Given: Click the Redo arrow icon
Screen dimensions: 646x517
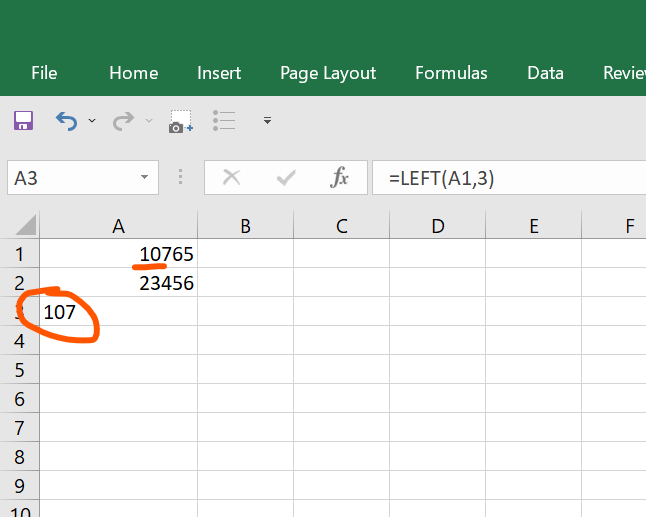Looking at the screenshot, I should coord(124,121).
